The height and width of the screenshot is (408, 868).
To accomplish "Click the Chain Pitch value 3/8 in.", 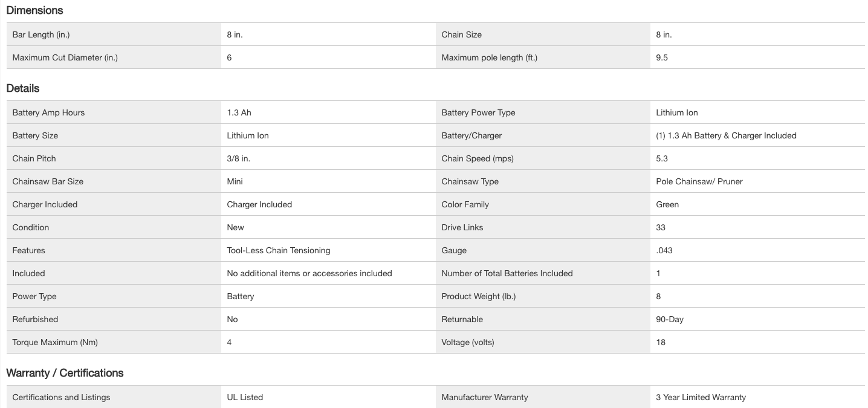I will click(x=239, y=158).
